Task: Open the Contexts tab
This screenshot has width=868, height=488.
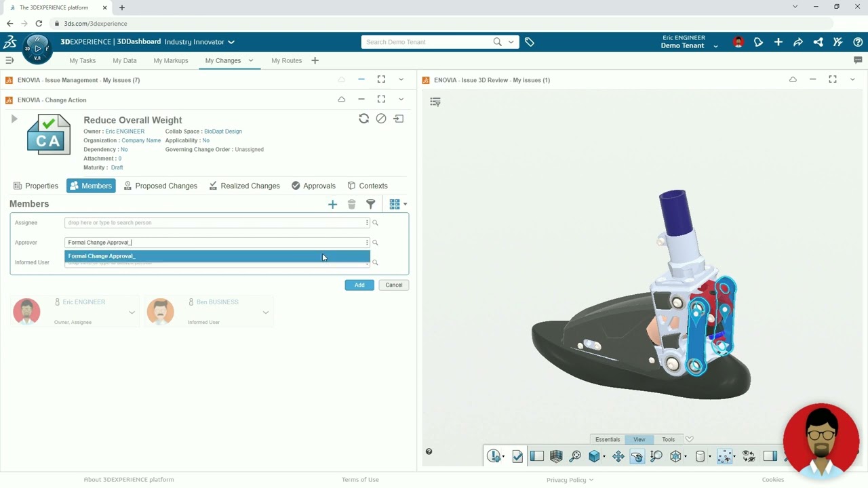Action: pos(368,186)
